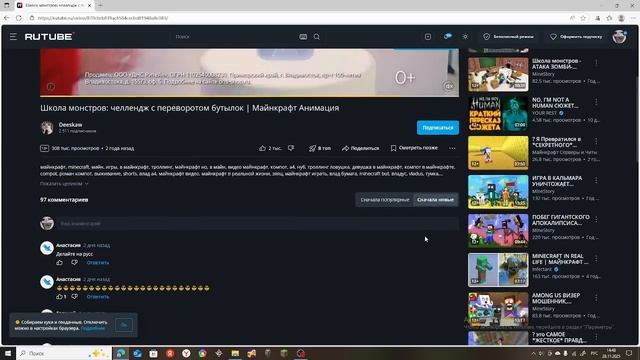Open the user profile avatar menu
Viewport: 640px width, 360px height.
pos(619,37)
